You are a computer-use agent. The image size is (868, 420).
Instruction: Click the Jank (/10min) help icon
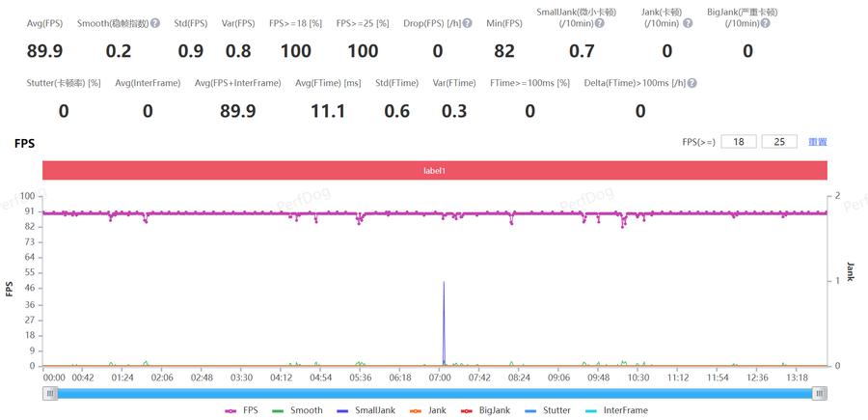point(688,23)
